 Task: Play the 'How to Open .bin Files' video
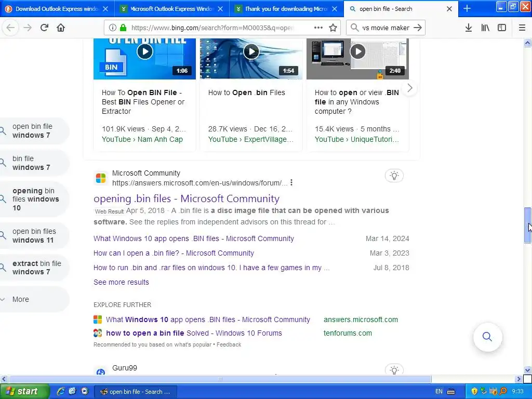coord(251,51)
